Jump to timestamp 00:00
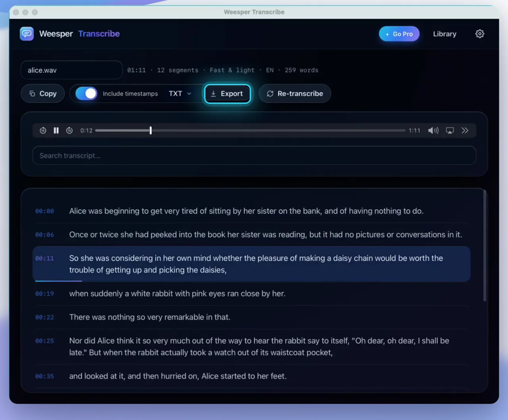The width and height of the screenshot is (508, 420). [x=44, y=211]
